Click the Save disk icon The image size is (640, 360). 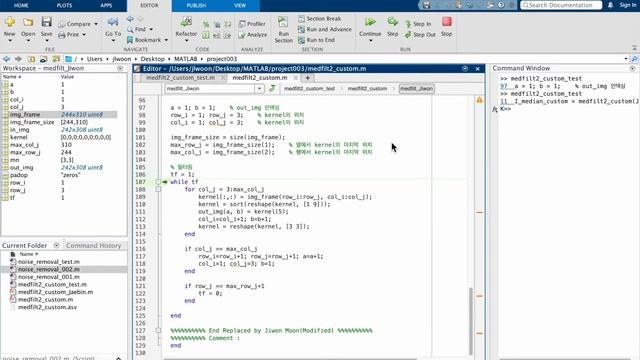(47, 22)
